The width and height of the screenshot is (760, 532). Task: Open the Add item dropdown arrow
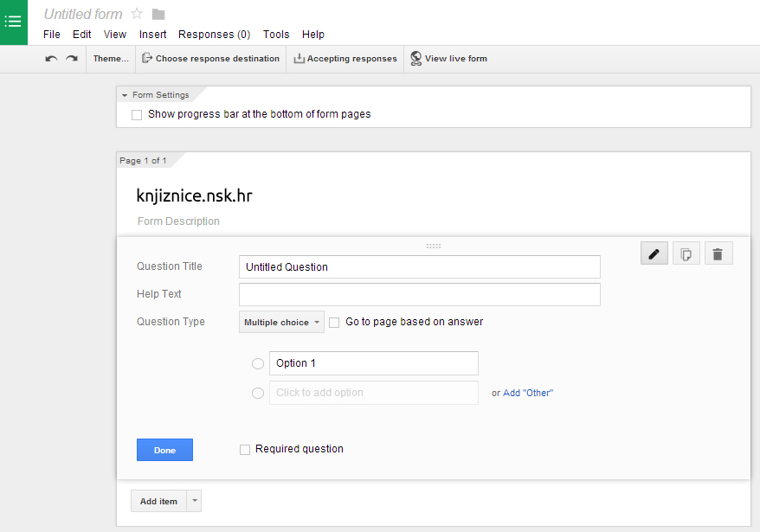(195, 501)
